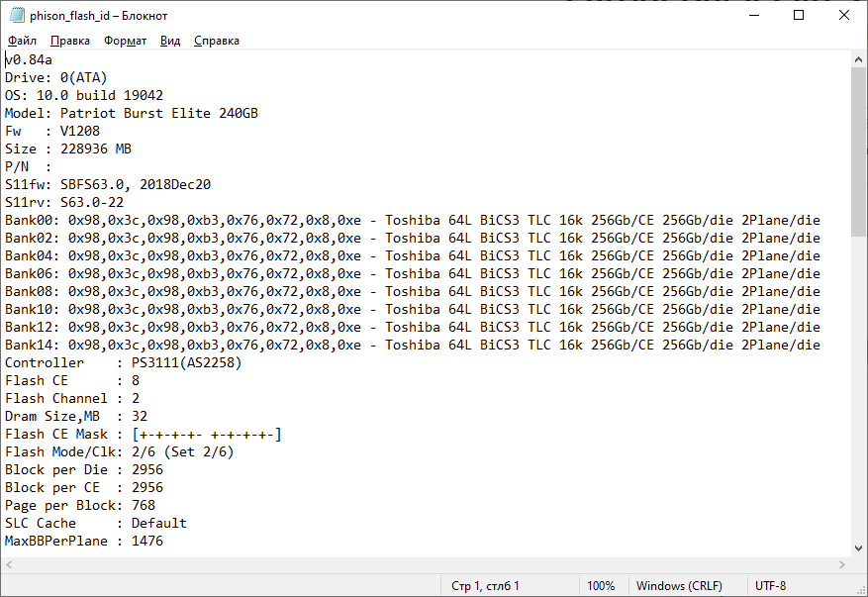
Task: Click the Notepad icon in title bar
Action: coord(16,15)
